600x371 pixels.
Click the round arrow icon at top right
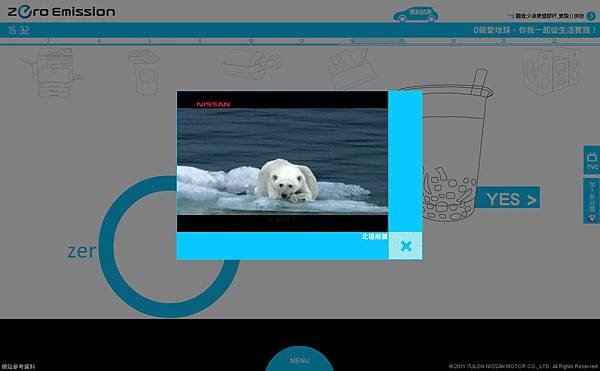click(x=591, y=16)
